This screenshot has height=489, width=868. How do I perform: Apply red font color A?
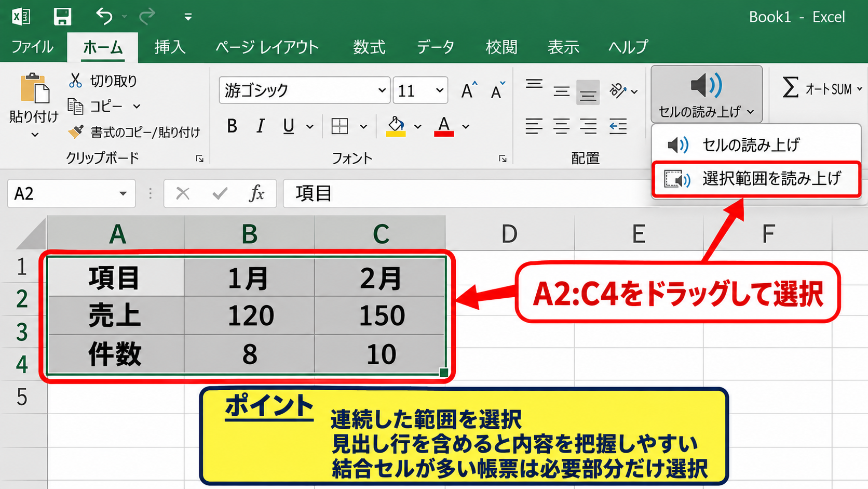(x=443, y=126)
